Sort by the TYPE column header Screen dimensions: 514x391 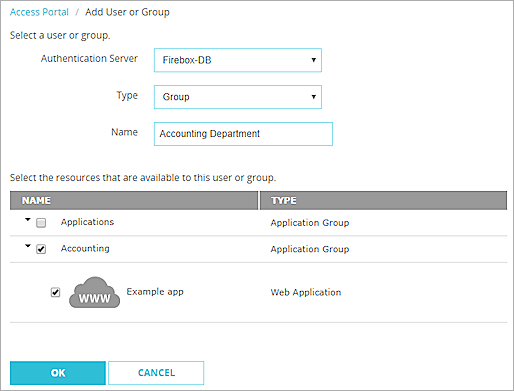point(383,200)
